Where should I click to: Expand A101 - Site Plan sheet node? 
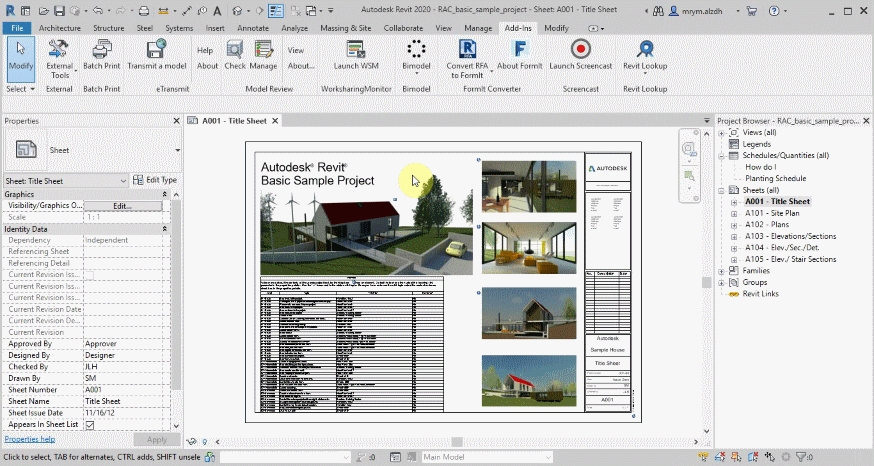pos(735,213)
